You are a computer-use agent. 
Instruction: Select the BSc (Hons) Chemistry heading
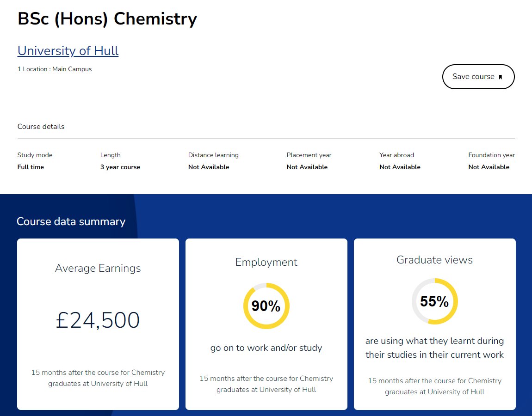pos(107,18)
